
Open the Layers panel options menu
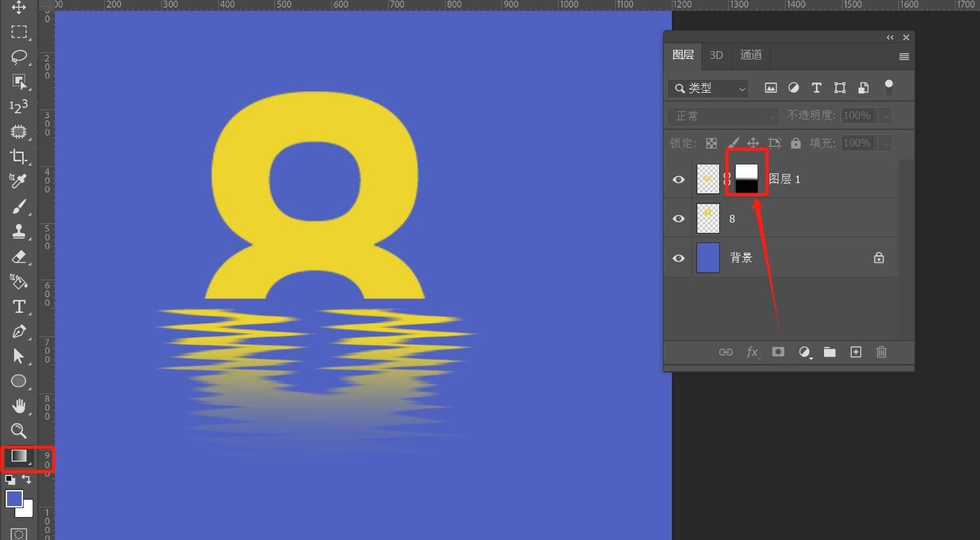point(904,57)
